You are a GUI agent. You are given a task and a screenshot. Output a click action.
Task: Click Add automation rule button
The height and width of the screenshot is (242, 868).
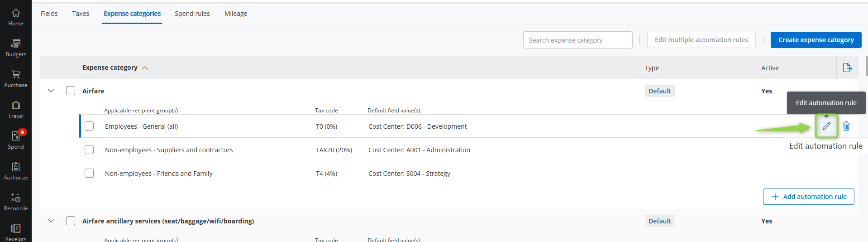point(808,197)
